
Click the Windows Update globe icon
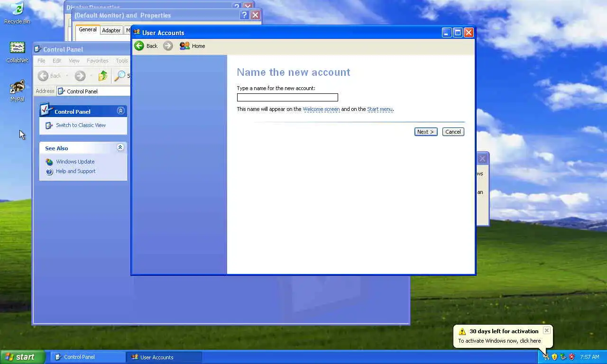pos(49,162)
